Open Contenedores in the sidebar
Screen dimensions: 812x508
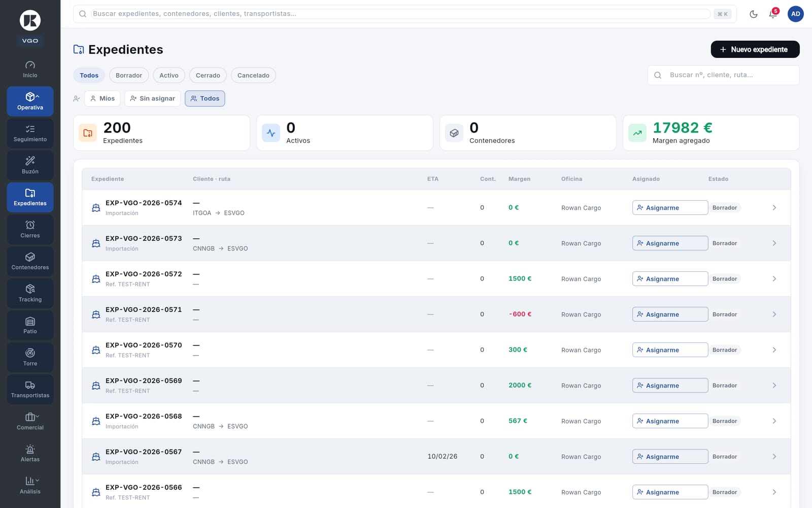tap(30, 261)
